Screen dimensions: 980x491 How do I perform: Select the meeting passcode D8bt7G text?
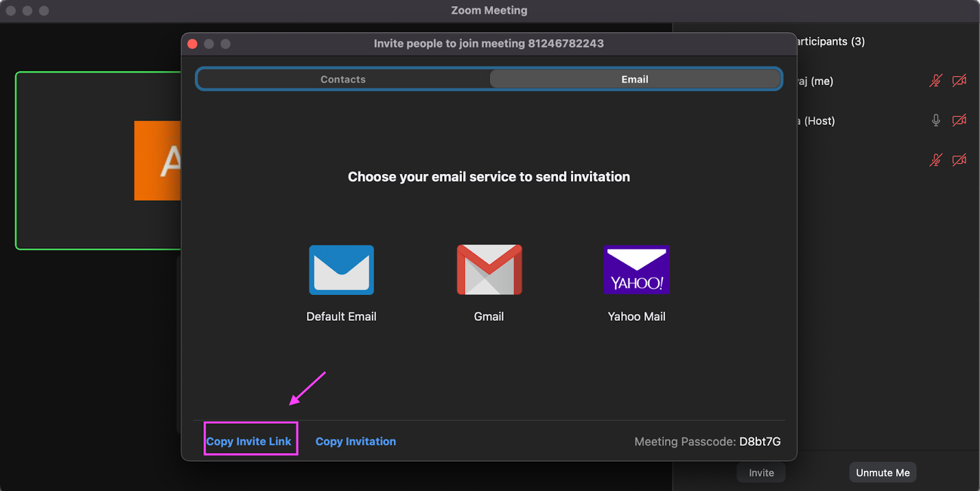point(759,441)
